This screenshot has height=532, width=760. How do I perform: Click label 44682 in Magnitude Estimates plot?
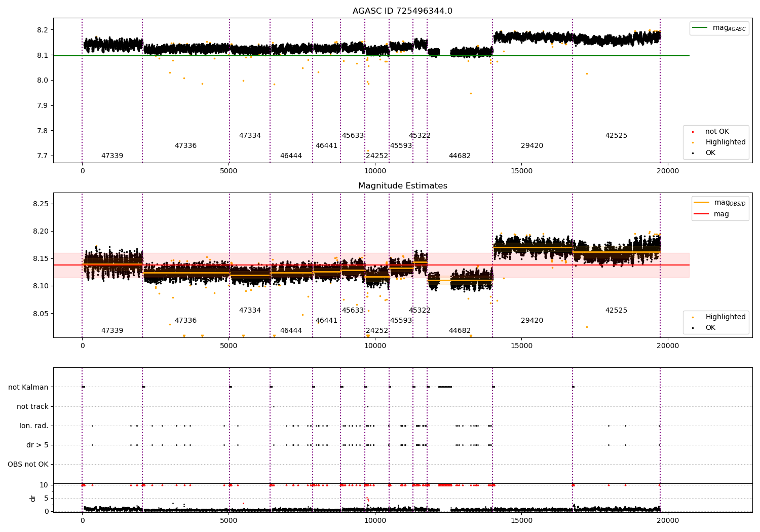(460, 331)
